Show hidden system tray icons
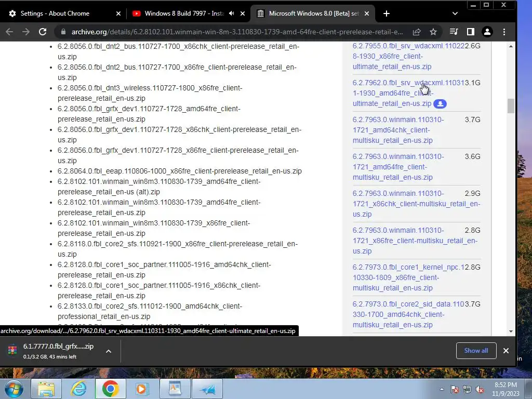This screenshot has height=399, width=532. pyautogui.click(x=442, y=389)
